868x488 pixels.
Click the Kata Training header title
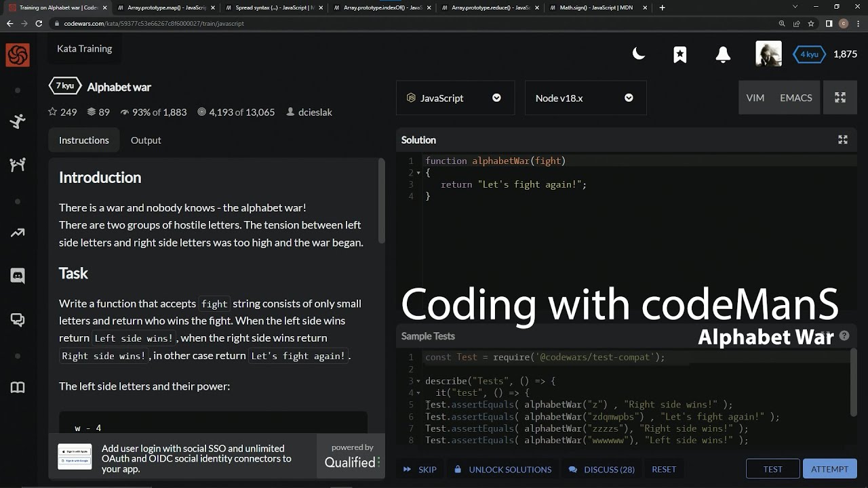point(85,49)
